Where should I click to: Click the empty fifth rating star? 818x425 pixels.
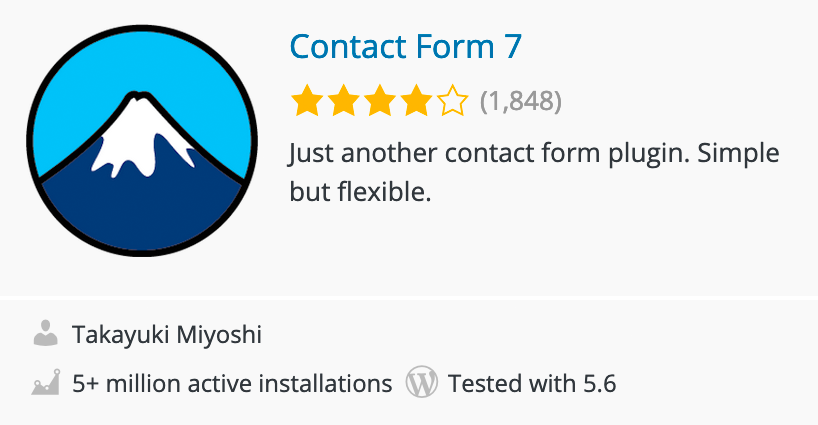[x=453, y=101]
